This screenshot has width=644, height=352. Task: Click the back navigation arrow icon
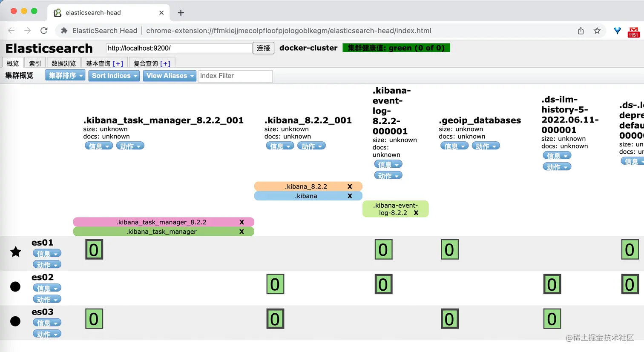pos(11,31)
